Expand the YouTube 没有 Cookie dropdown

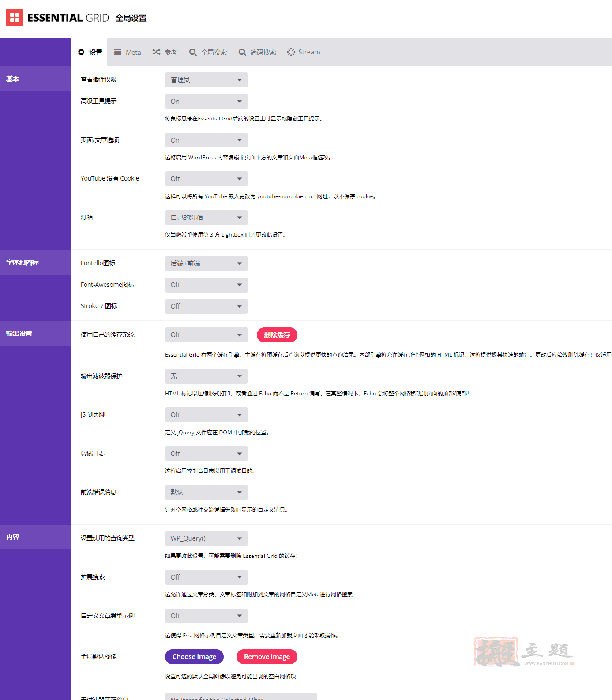tap(206, 179)
